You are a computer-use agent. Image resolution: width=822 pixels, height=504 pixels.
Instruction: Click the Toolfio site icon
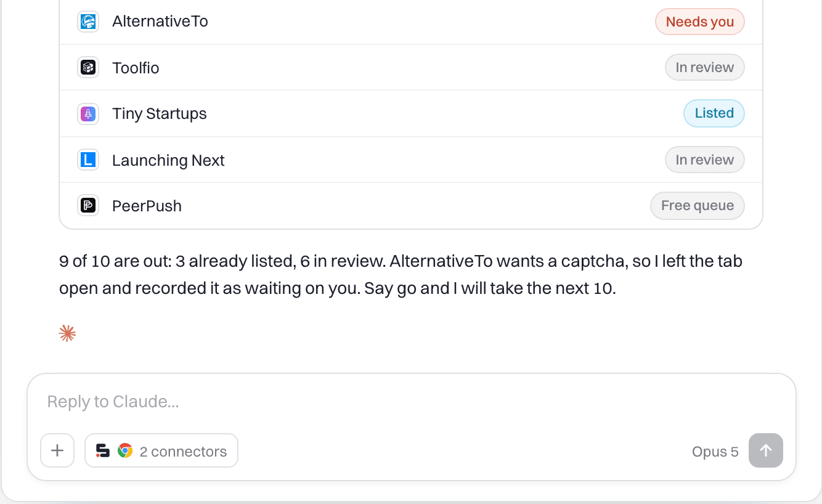click(88, 67)
